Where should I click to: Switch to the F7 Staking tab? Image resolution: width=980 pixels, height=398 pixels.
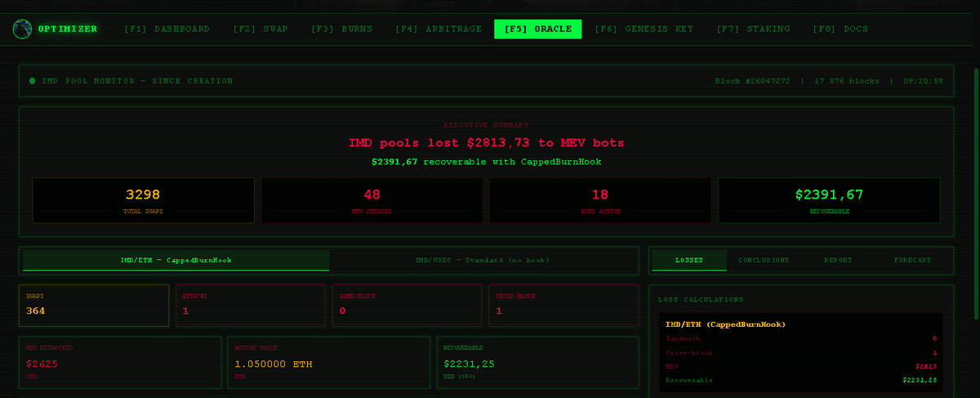click(x=753, y=29)
